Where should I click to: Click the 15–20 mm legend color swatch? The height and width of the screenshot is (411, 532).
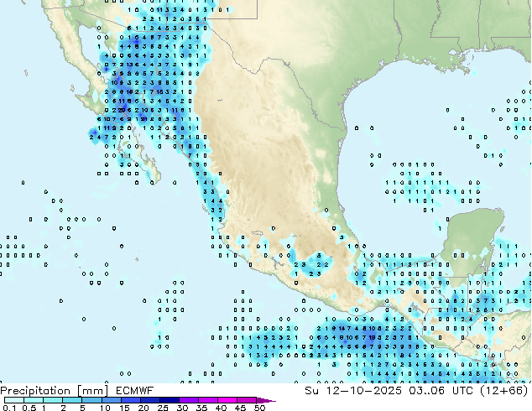[131, 400]
